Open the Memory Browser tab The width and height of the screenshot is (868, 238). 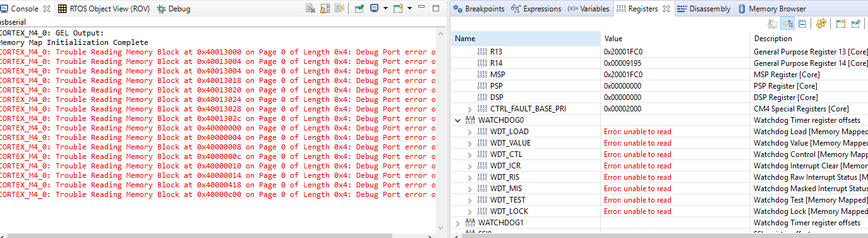(x=772, y=9)
